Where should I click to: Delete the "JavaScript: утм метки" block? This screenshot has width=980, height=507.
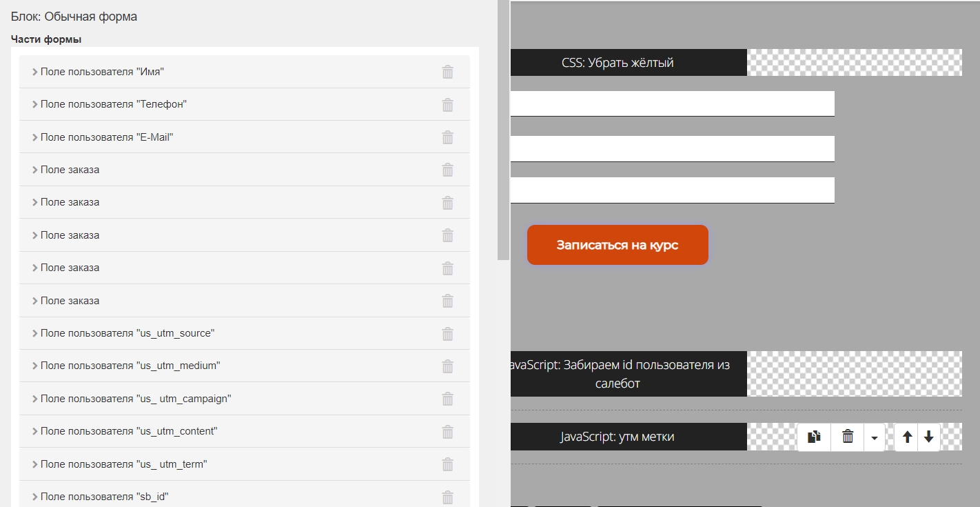pyautogui.click(x=848, y=437)
